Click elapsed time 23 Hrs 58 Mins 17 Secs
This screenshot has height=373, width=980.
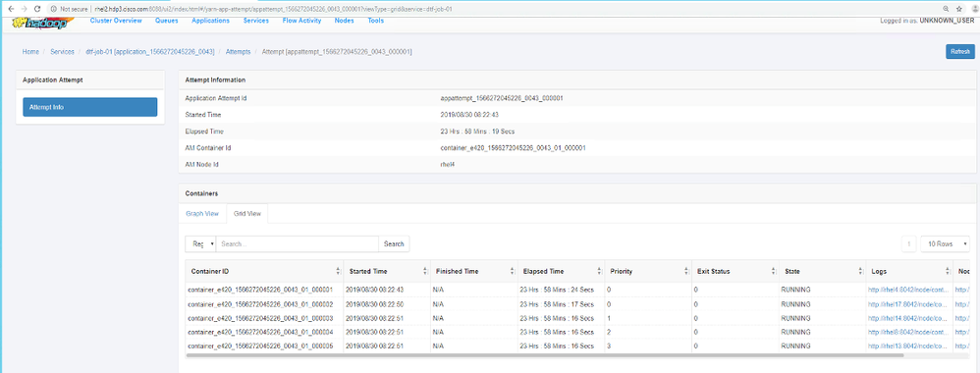point(557,304)
